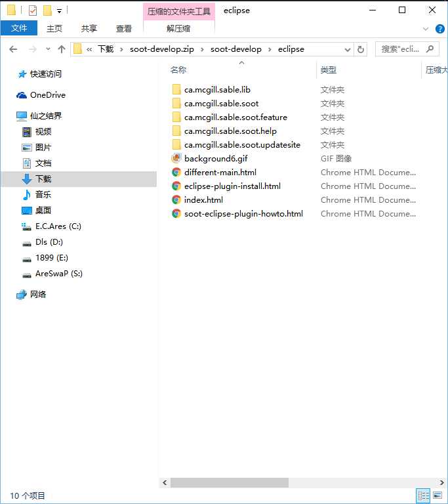The height and width of the screenshot is (504, 448).
Task: Click folder icon of ca.mcgill.sable.soot
Action: click(176, 104)
